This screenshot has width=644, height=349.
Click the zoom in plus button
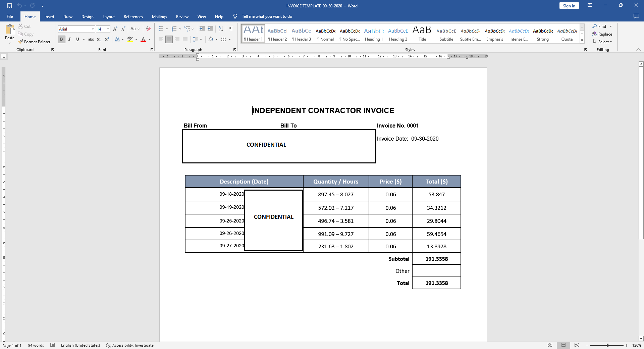[626, 345]
